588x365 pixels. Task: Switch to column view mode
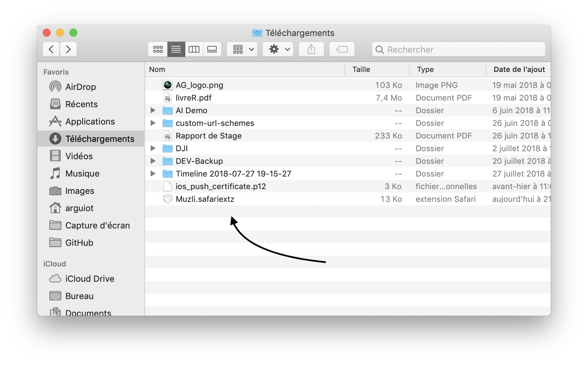pyautogui.click(x=194, y=49)
